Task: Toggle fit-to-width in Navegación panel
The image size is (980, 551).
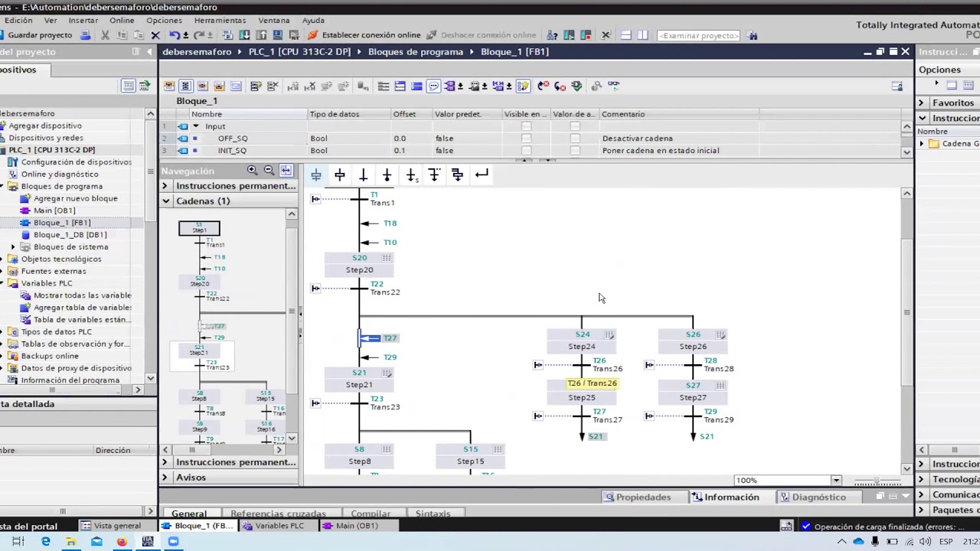Action: [286, 171]
